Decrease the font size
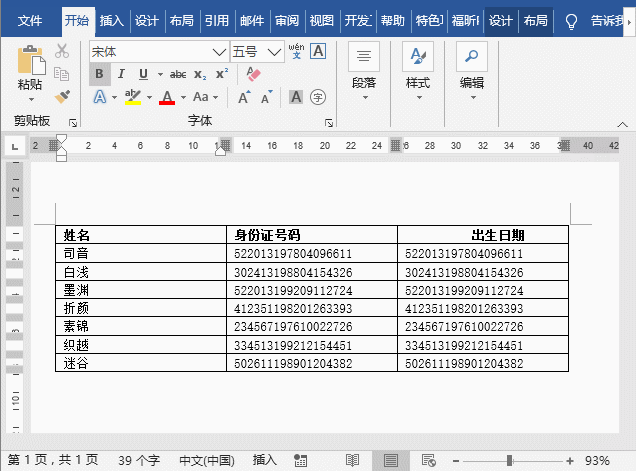636x471 pixels. (266, 97)
